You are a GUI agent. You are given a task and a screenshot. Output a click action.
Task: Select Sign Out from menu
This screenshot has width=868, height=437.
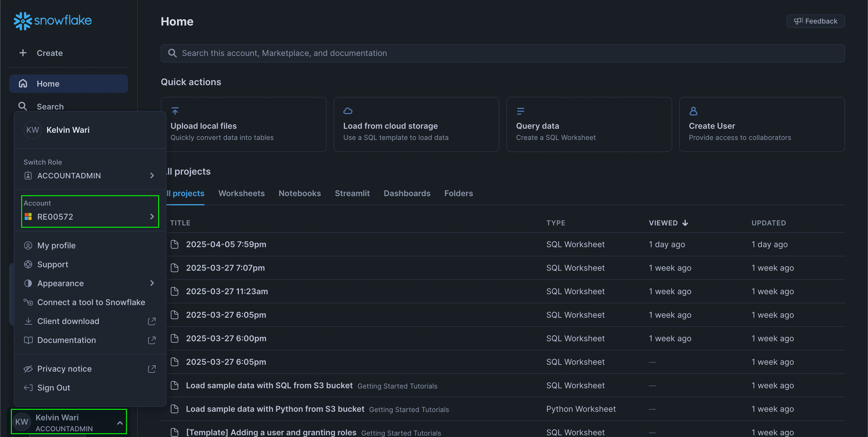(54, 387)
